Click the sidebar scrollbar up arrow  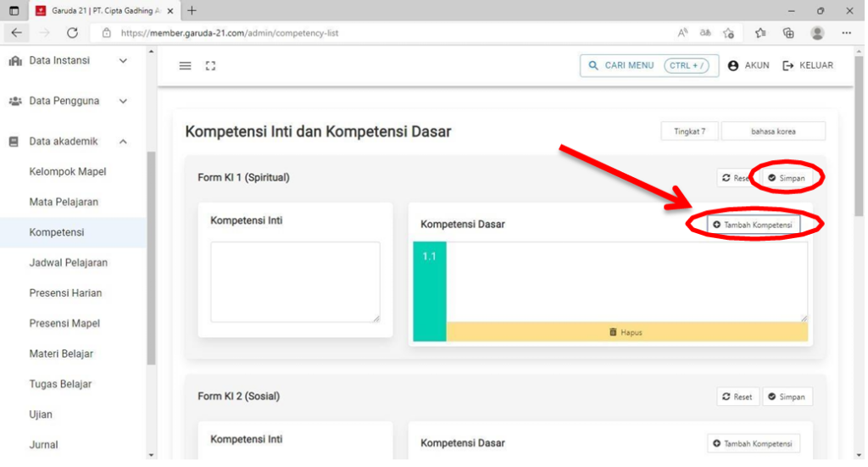[151, 52]
